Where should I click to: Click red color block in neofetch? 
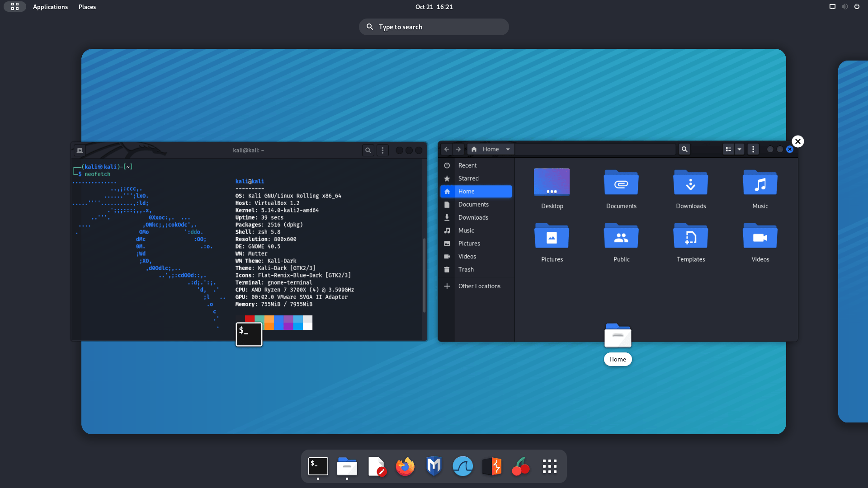point(250,319)
